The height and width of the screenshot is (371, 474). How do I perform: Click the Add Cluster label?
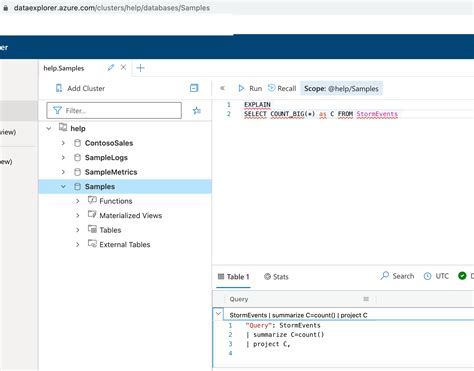86,88
